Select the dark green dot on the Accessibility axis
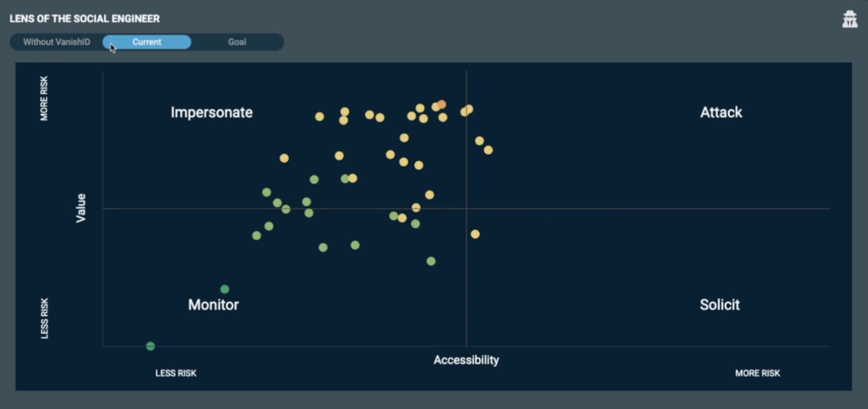 coord(150,346)
